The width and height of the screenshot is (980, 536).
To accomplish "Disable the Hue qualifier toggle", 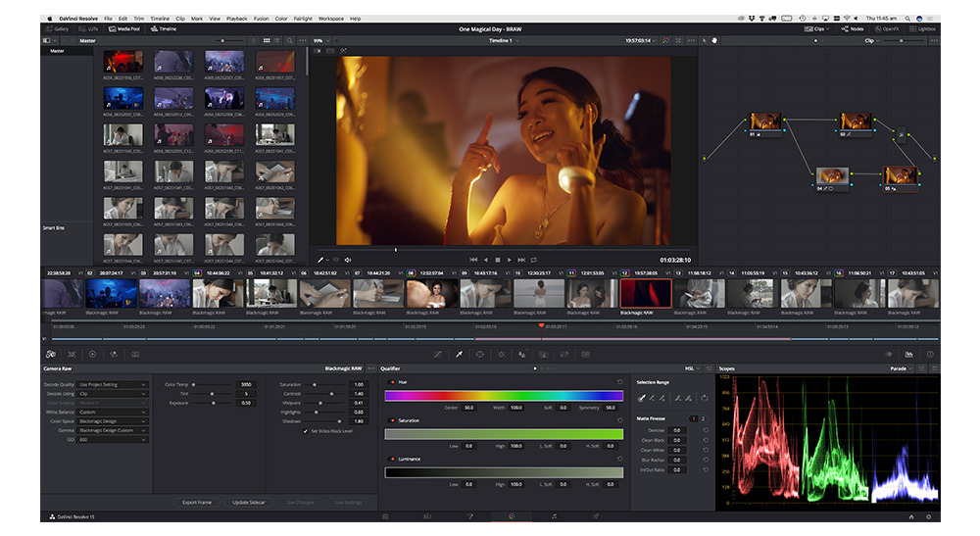I will point(392,381).
